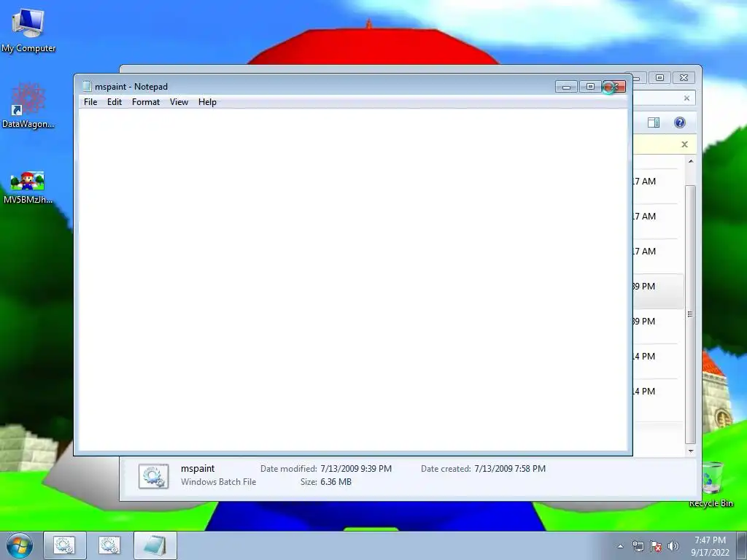Click the mspaint batch file icon in details pane

click(x=153, y=476)
